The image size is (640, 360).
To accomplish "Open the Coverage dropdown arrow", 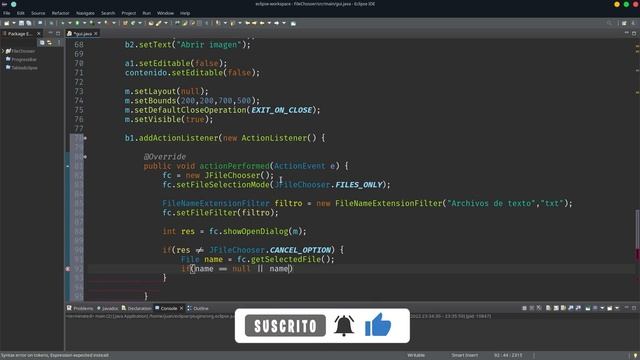I will coord(99,23).
